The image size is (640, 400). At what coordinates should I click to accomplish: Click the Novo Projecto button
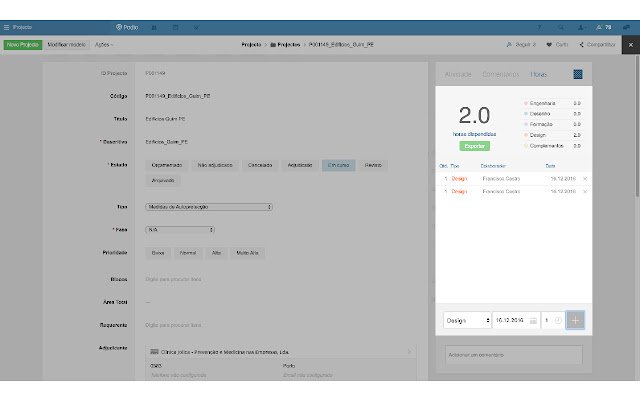pyautogui.click(x=23, y=44)
